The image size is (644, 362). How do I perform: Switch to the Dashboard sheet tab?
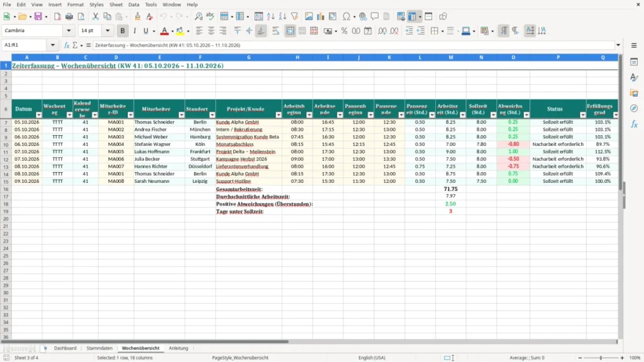65,348
